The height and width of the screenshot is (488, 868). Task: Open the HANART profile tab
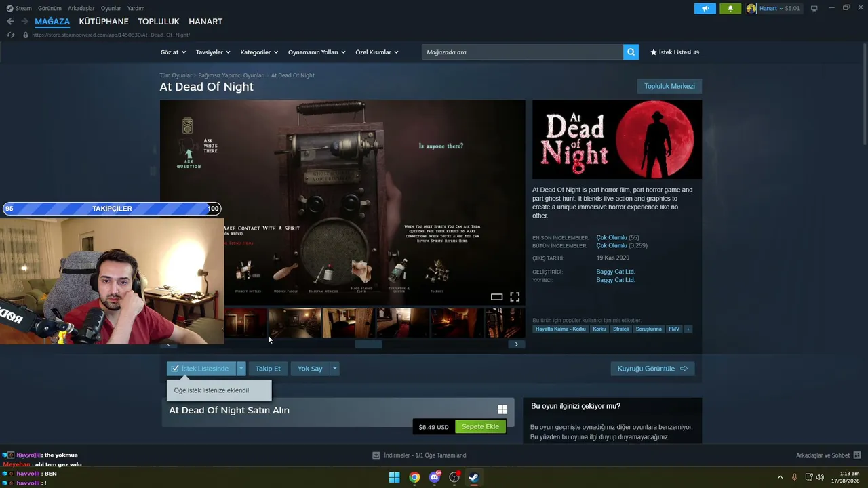point(205,22)
